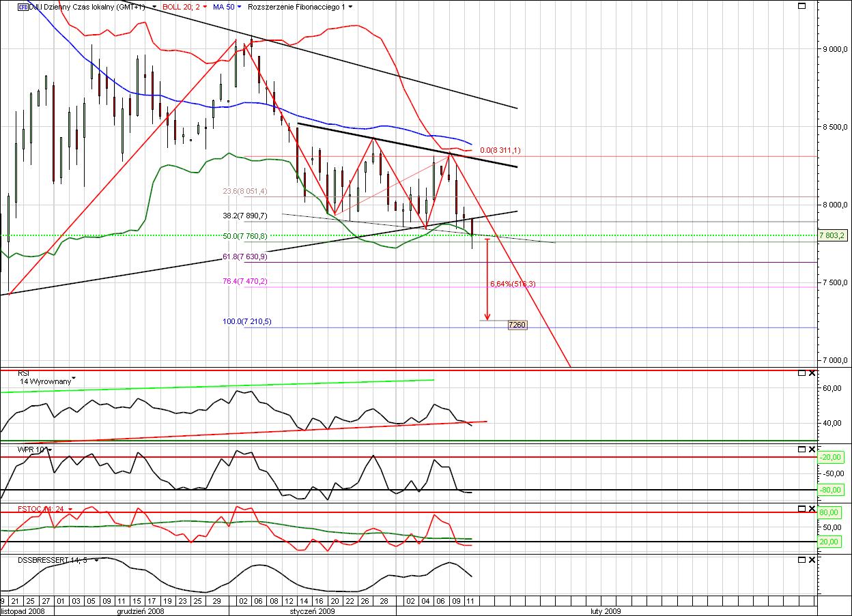Click the 8 500,0 price axis label

tap(836, 127)
